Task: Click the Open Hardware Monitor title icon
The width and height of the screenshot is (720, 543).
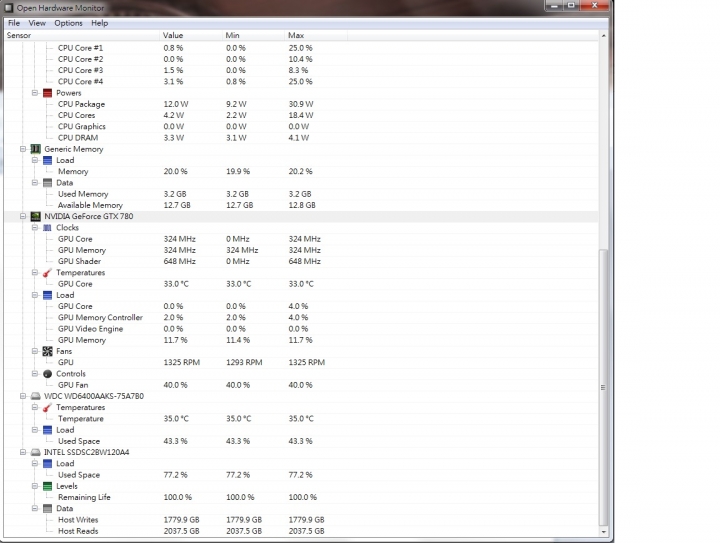Action: [8, 8]
